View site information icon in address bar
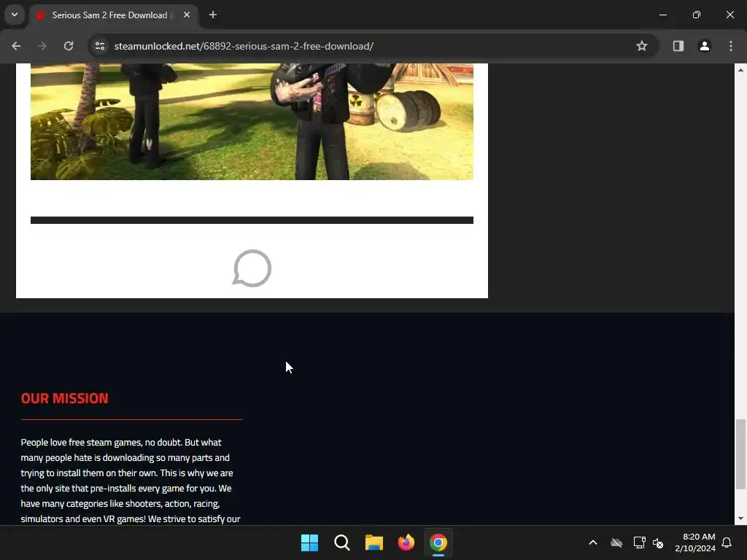 coord(100,46)
